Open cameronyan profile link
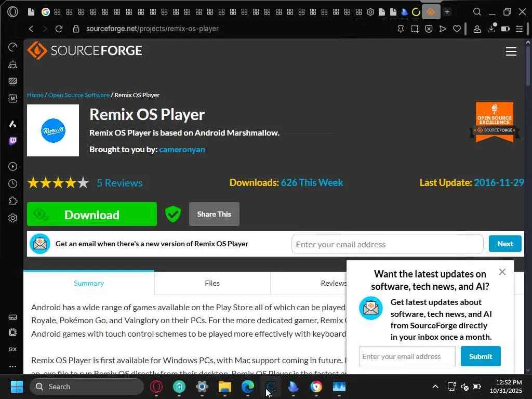This screenshot has height=399, width=532. [182, 149]
